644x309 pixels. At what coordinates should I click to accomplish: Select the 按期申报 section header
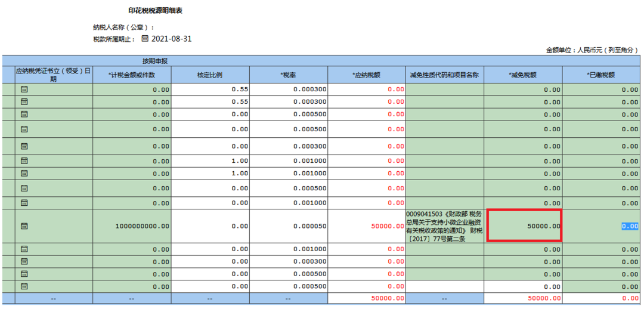(155, 61)
